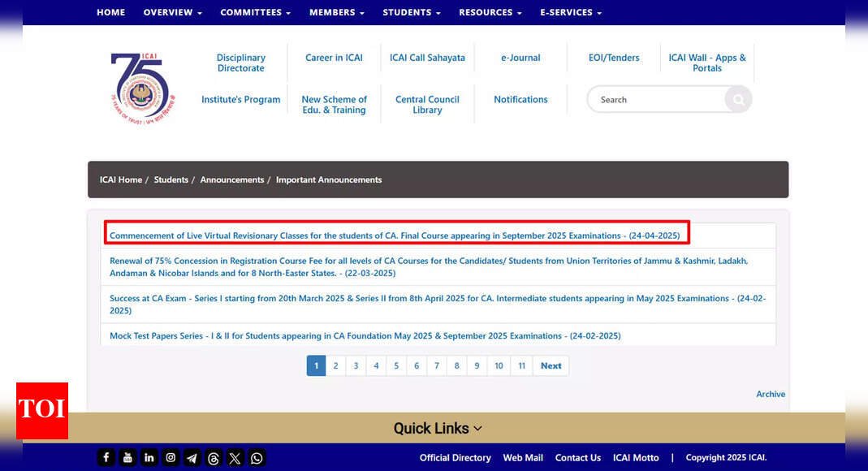This screenshot has width=868, height=471.
Task: Go to pagination page 7
Action: click(x=437, y=366)
